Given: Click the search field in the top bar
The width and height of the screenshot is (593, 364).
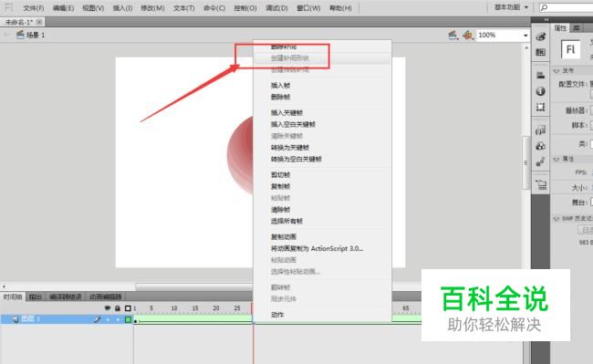Looking at the screenshot, I should 566,7.
